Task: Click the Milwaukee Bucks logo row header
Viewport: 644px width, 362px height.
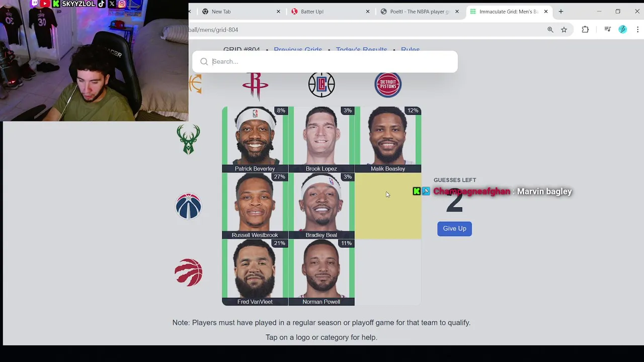Action: (188, 139)
